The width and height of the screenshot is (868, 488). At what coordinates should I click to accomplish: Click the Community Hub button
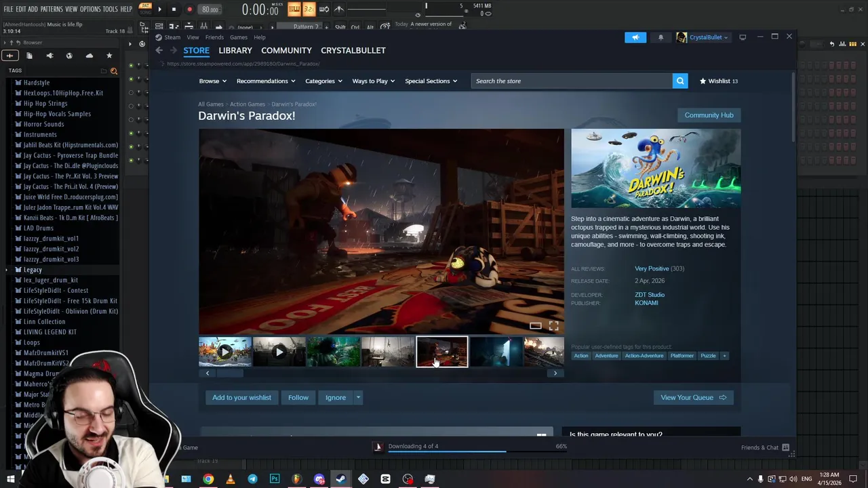(709, 115)
